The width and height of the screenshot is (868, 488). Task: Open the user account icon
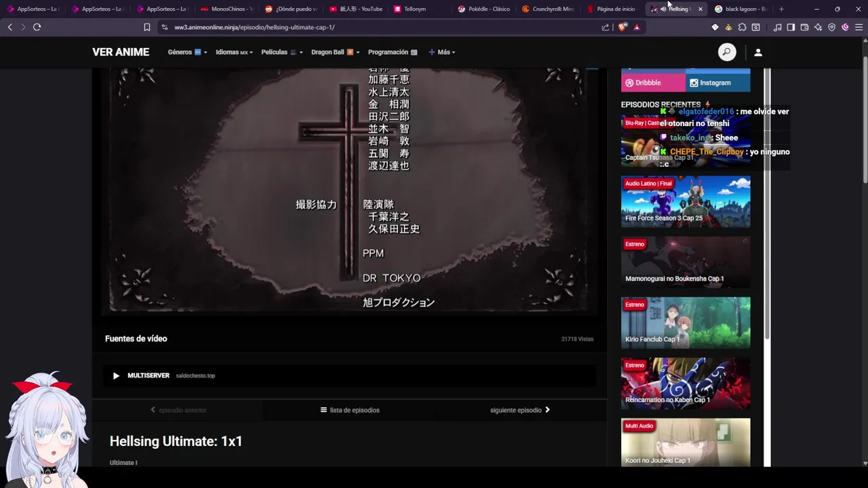[758, 52]
